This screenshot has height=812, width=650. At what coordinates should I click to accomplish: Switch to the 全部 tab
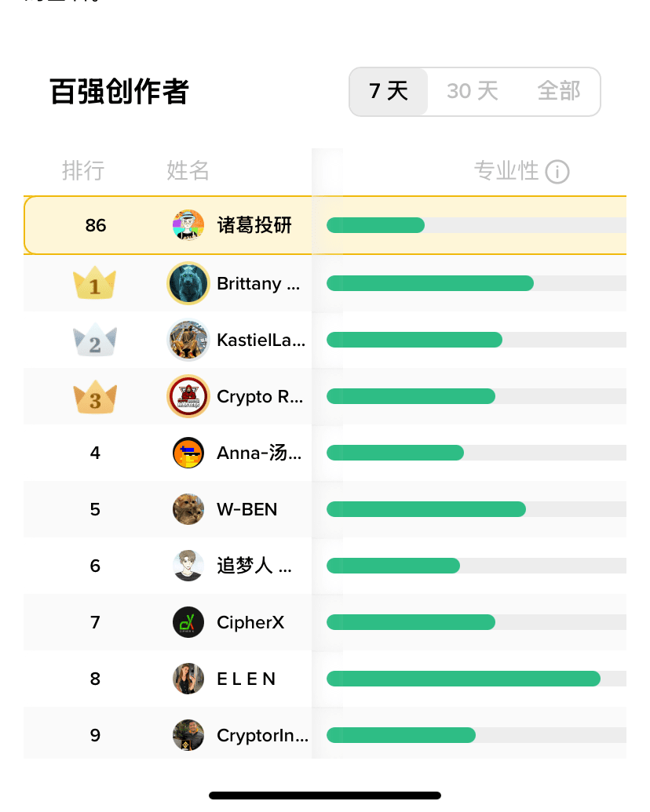point(559,92)
